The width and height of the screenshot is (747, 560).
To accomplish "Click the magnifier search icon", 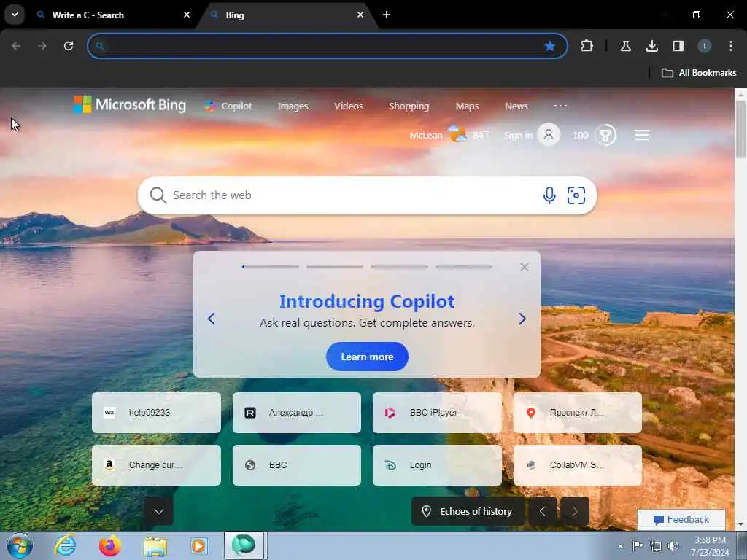I will pyautogui.click(x=158, y=195).
